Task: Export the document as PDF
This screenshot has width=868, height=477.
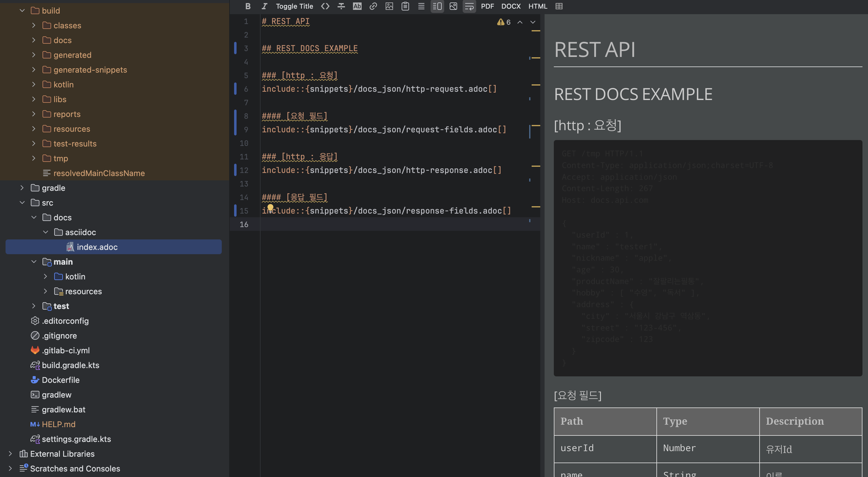Action: (487, 6)
